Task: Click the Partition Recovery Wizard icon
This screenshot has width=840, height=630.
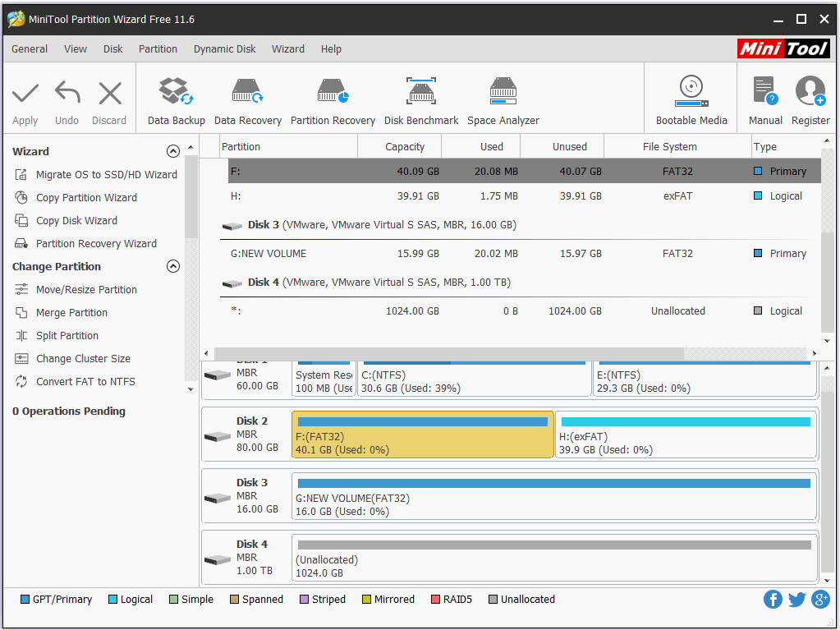Action: point(21,244)
